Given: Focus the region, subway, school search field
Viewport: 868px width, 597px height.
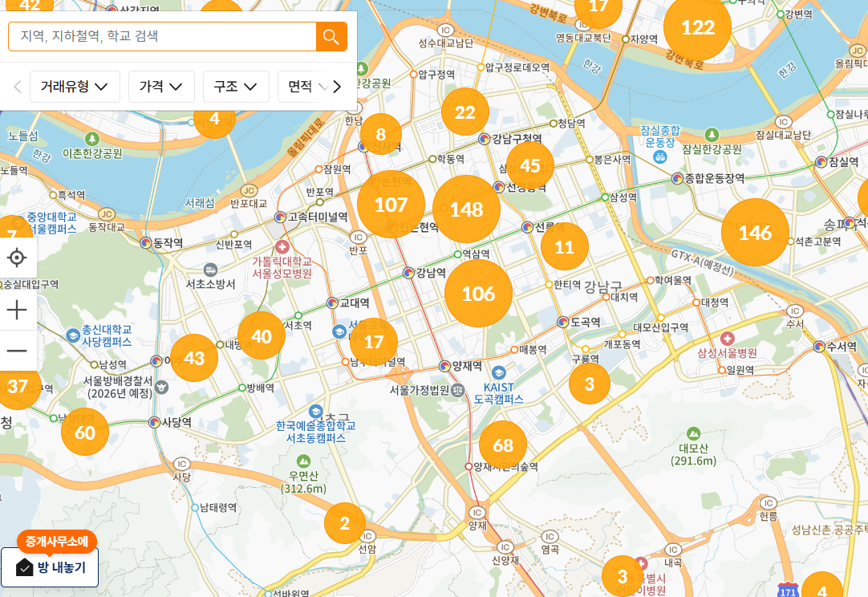Looking at the screenshot, I should (162, 37).
